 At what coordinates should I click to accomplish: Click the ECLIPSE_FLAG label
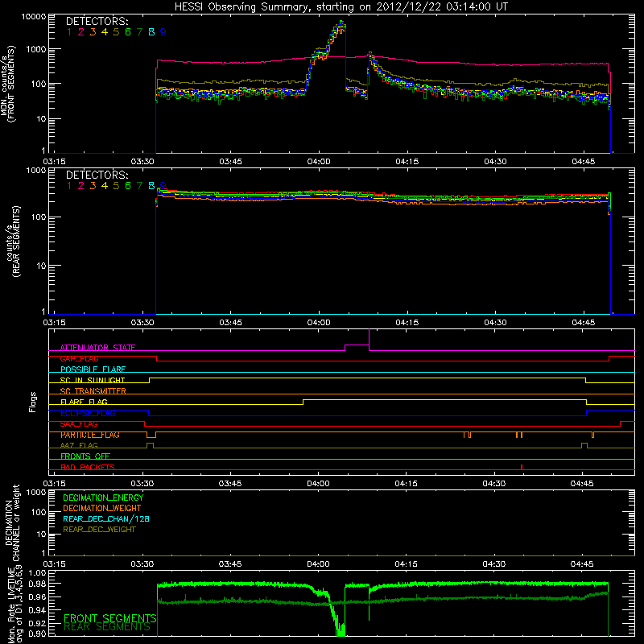tap(88, 413)
